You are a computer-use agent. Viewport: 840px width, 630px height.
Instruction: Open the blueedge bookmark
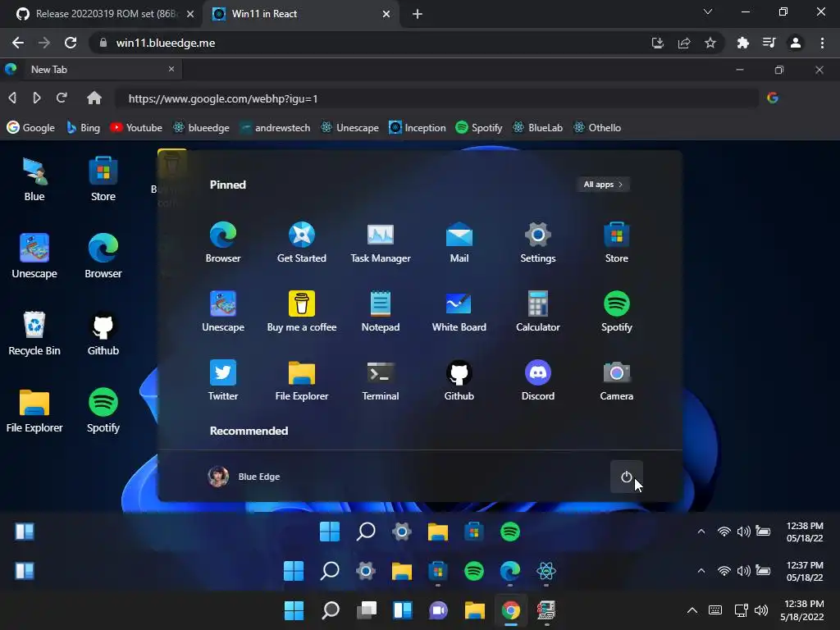pos(201,127)
